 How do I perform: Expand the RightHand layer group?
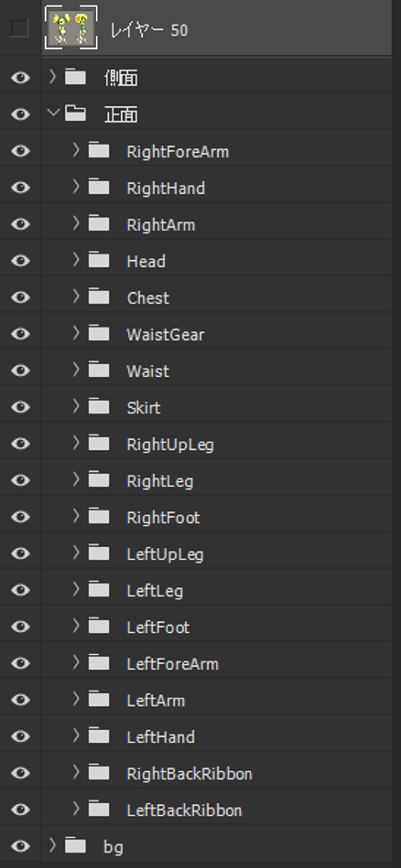[x=76, y=187]
